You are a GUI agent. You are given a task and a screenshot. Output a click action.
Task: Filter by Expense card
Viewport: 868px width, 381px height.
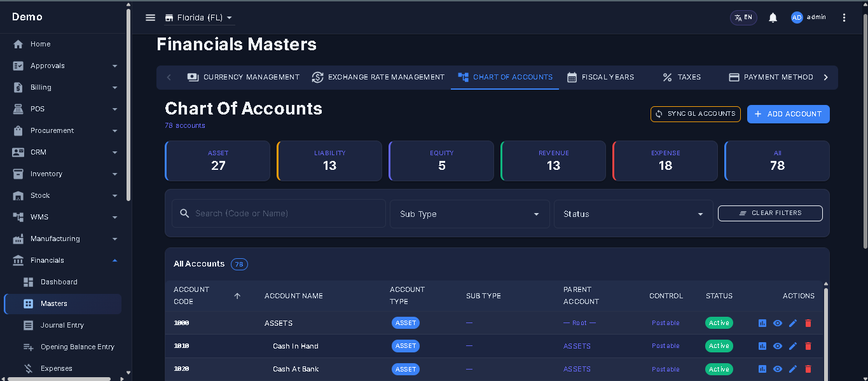(x=665, y=160)
